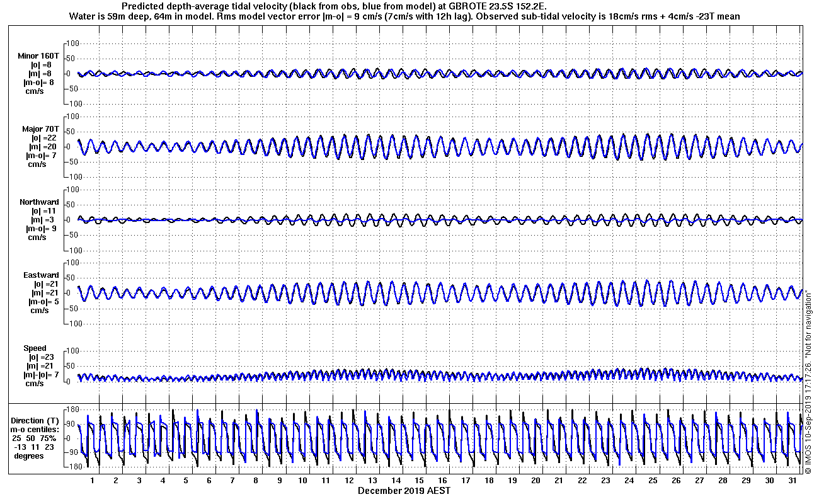The height and width of the screenshot is (504, 819).
Task: Click day '5' on the date axis
Action: coord(186,481)
